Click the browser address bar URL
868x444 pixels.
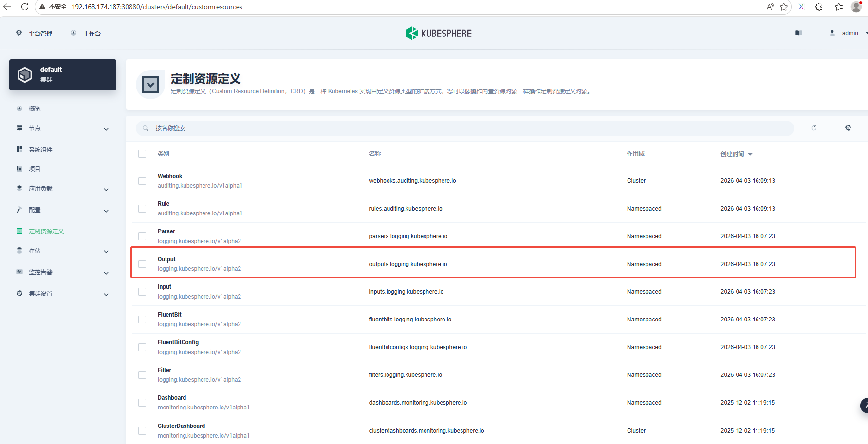click(x=157, y=7)
